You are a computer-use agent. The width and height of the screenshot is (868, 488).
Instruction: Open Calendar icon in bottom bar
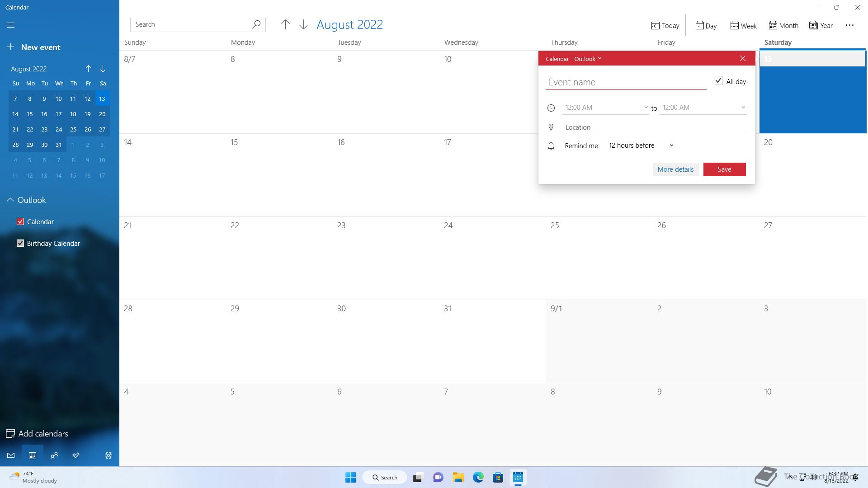point(33,455)
